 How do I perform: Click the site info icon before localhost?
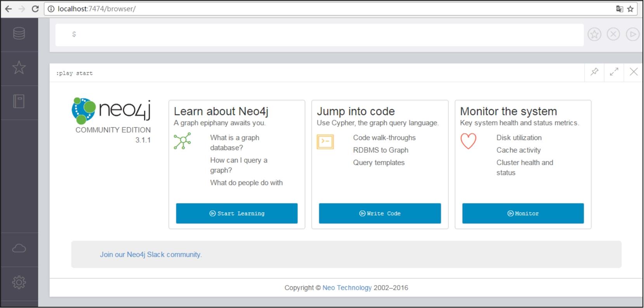(51, 9)
